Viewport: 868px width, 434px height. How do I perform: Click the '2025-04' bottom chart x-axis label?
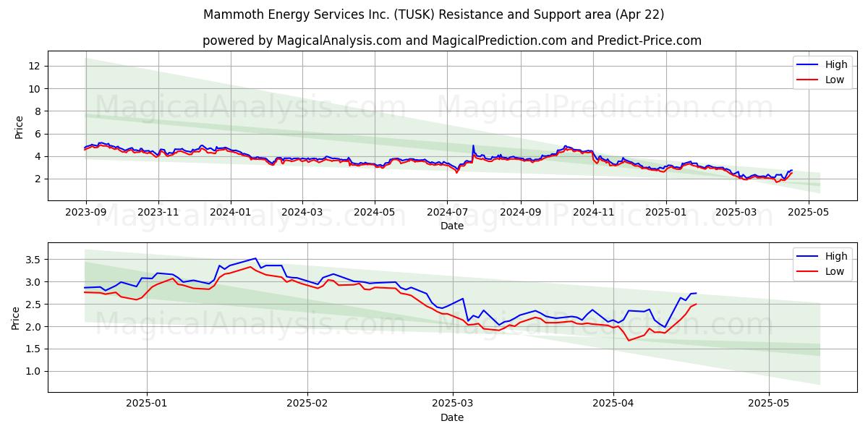(x=613, y=404)
